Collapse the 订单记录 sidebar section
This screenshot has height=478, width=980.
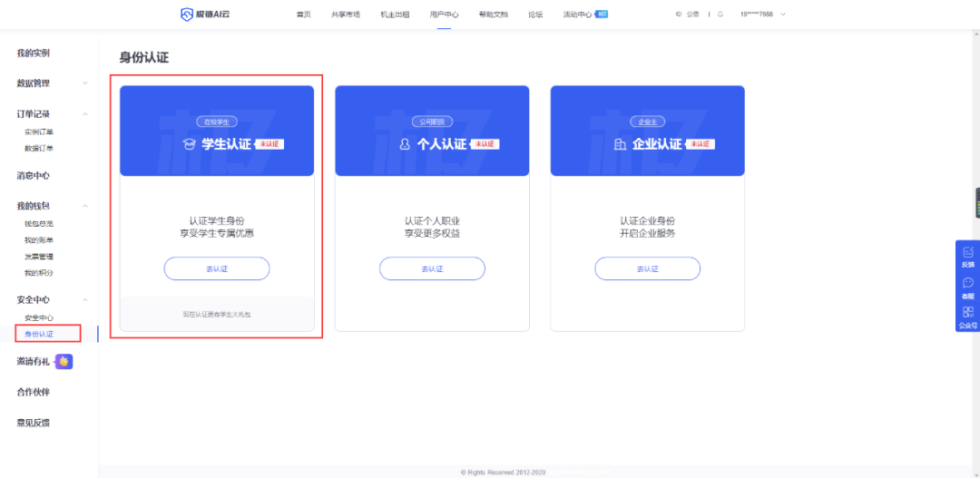pyautogui.click(x=85, y=113)
